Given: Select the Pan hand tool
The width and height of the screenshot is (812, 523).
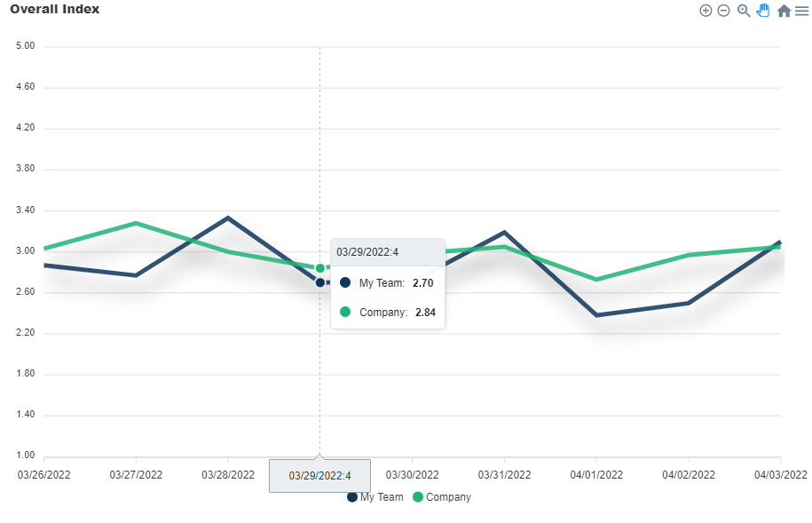Looking at the screenshot, I should click(x=762, y=11).
